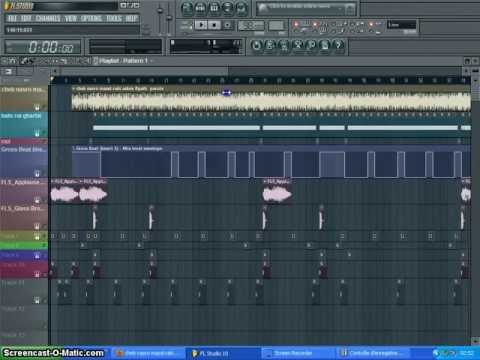Screen dimensions: 480x360
Task: Open the snap selector showing Line
Action: coord(401,25)
